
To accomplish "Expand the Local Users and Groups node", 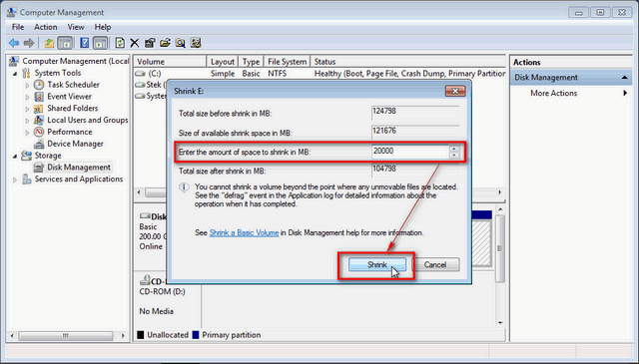I will click(27, 121).
